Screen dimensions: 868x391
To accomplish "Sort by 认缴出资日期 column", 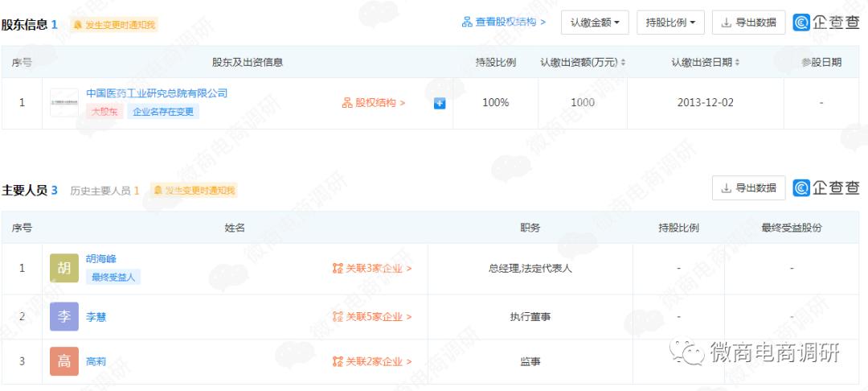I will pos(706,63).
